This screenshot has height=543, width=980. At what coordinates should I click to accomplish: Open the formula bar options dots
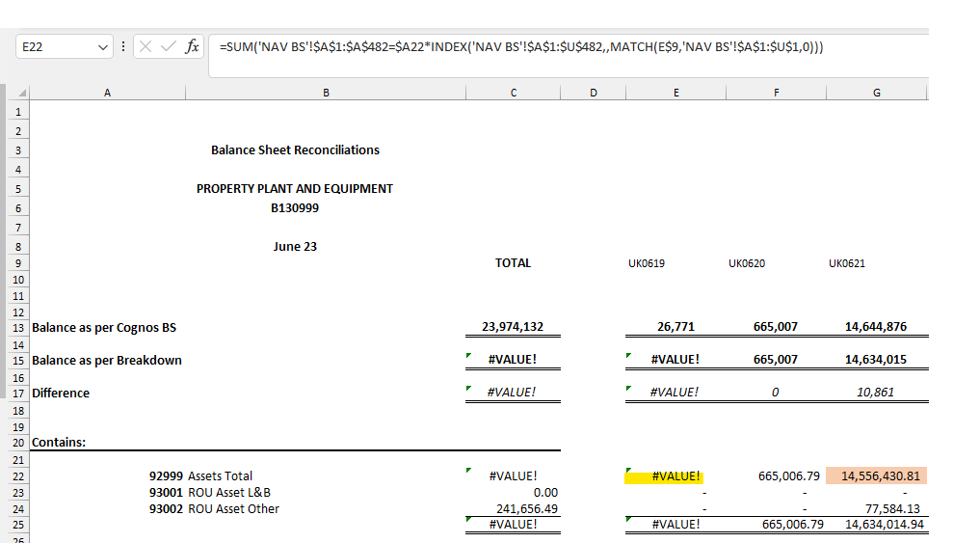pyautogui.click(x=123, y=46)
